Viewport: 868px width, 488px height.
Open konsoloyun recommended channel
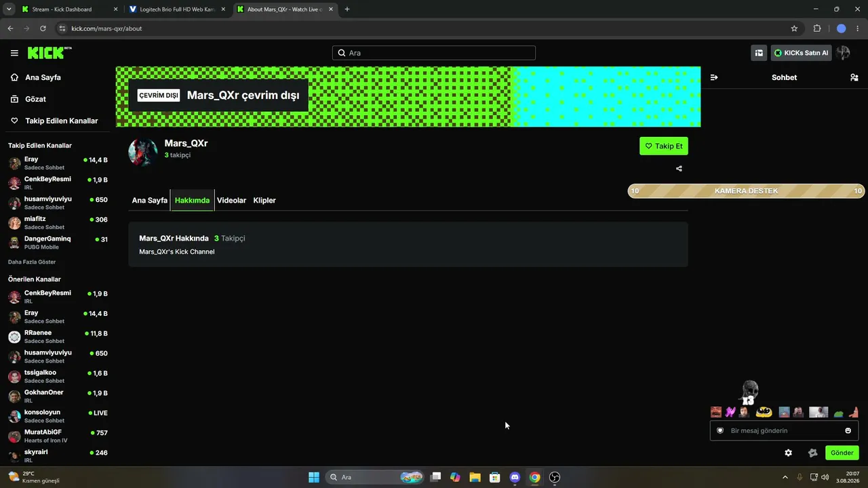pyautogui.click(x=58, y=416)
